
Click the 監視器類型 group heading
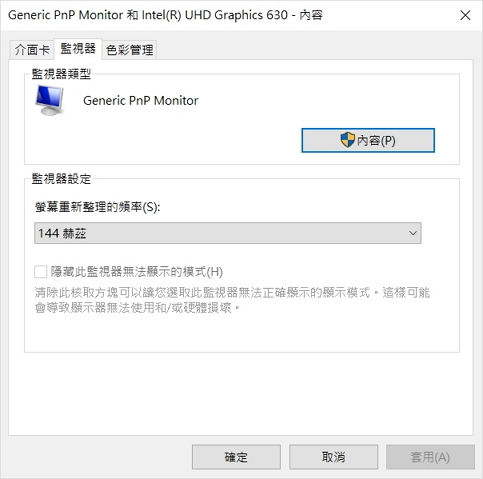[61, 74]
